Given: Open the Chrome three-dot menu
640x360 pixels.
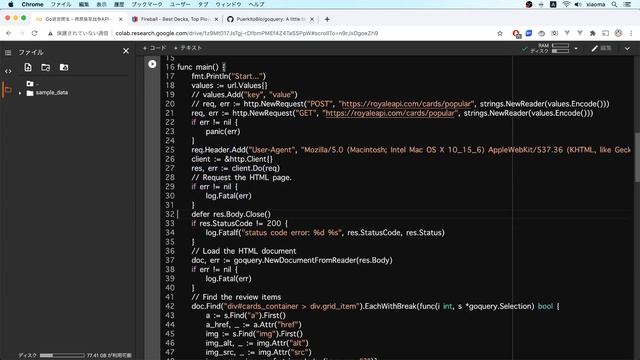Looking at the screenshot, I should 631,33.
